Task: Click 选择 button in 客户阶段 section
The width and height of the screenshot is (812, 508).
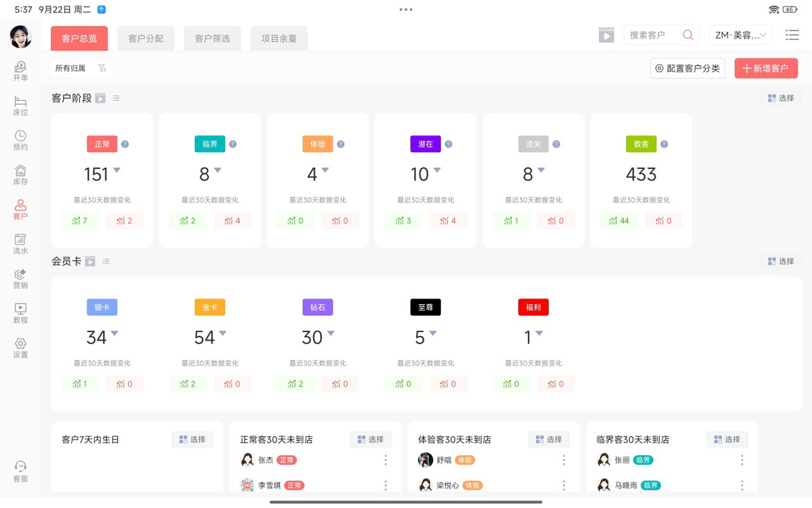Action: pyautogui.click(x=781, y=98)
